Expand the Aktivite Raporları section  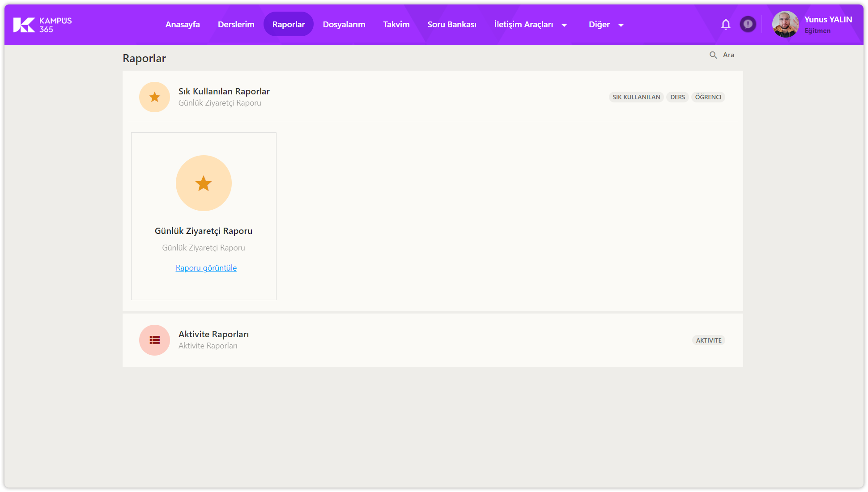click(213, 335)
